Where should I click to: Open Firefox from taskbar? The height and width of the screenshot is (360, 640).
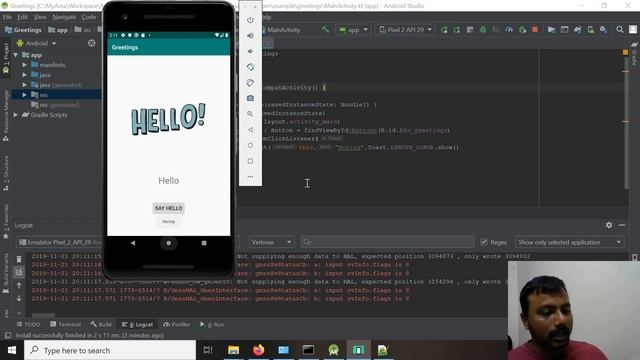[258, 350]
